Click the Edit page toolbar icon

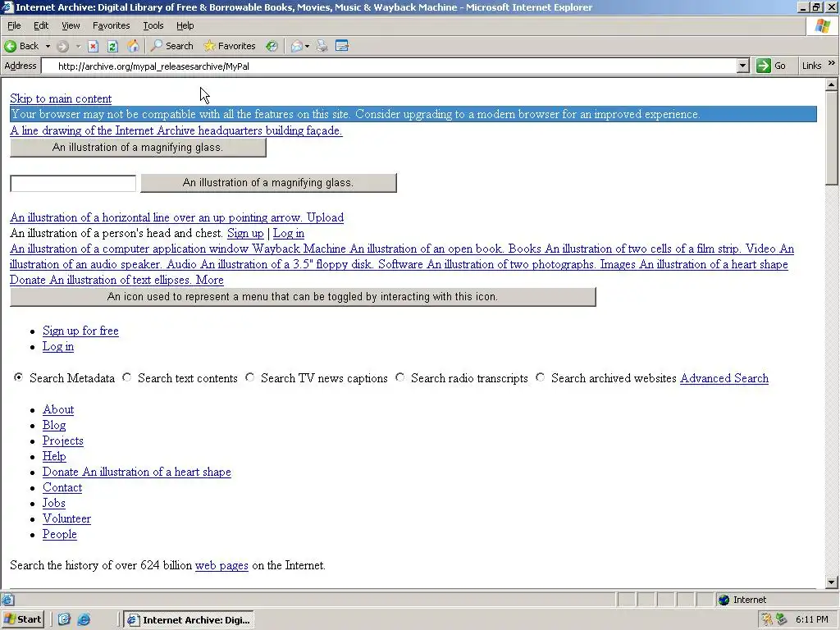click(342, 46)
